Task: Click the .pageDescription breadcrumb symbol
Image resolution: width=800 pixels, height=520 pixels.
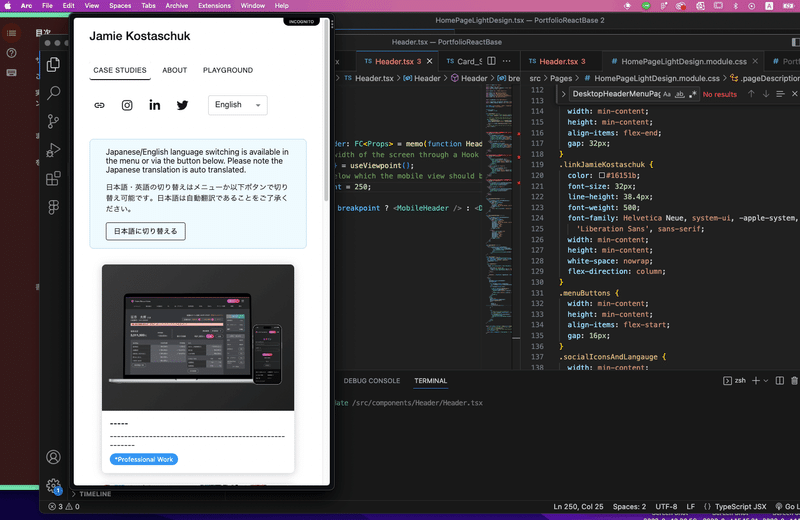Action: click(x=765, y=78)
